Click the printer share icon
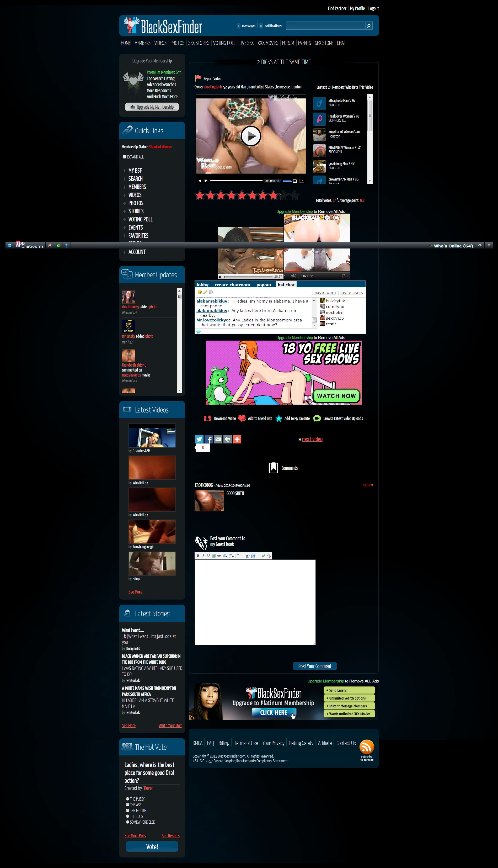 click(x=227, y=439)
